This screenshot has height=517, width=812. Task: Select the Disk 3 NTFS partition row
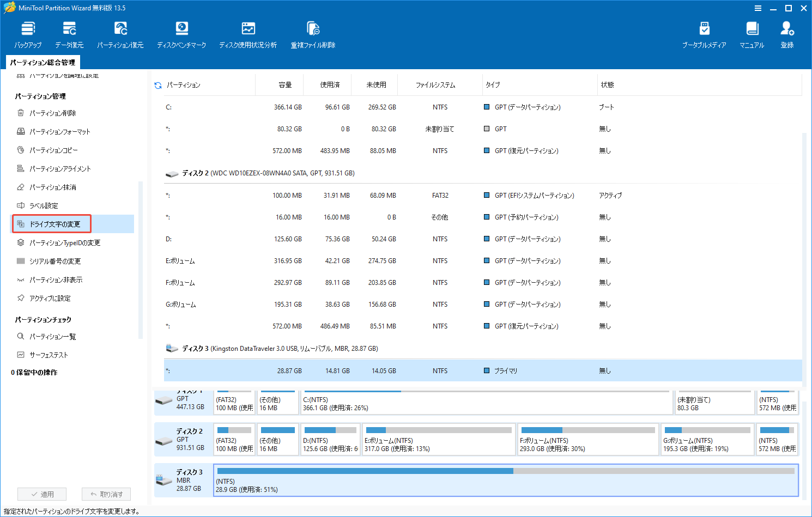(381, 370)
